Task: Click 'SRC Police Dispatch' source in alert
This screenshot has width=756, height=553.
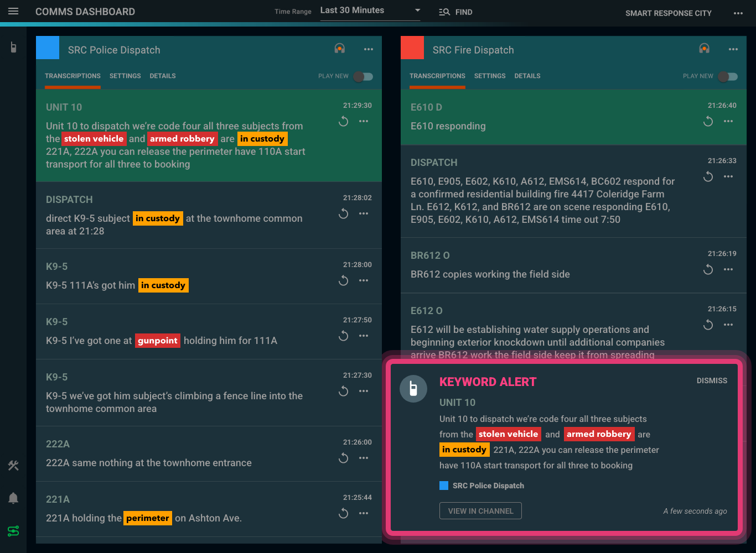Action: (488, 486)
